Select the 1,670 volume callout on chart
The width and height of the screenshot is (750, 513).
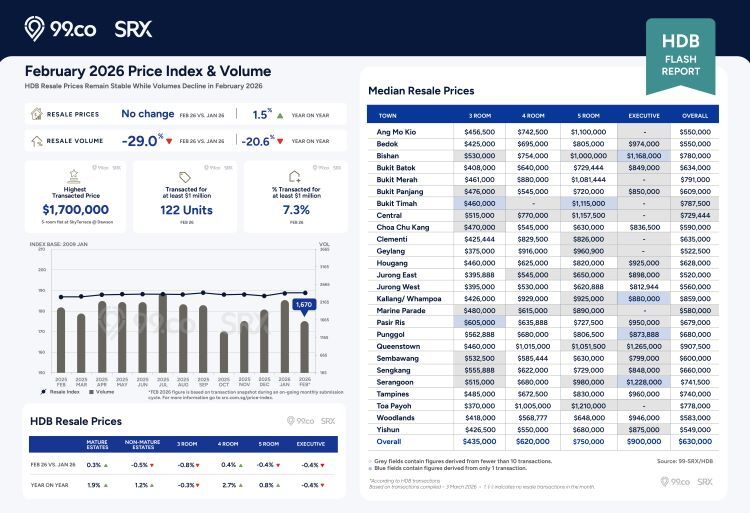304,306
